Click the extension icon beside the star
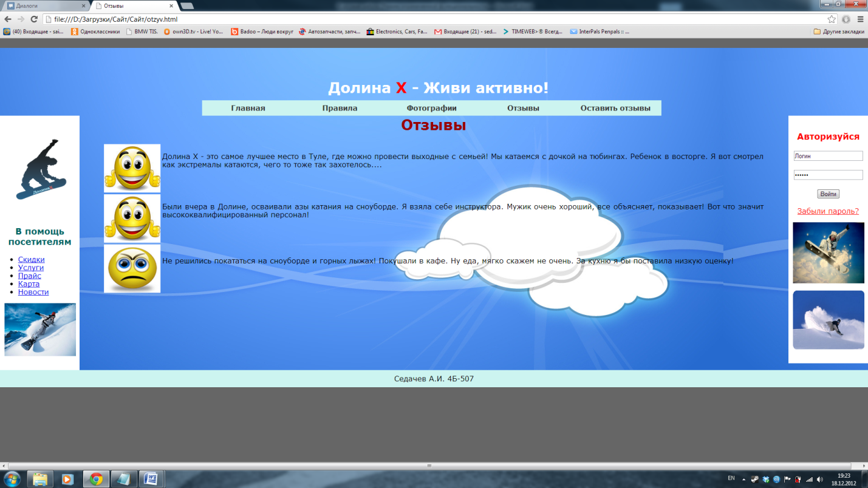 point(846,19)
